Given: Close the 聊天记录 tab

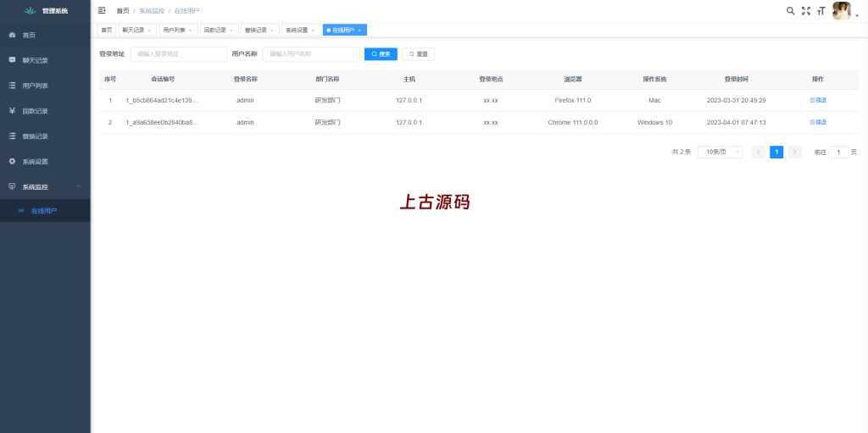Looking at the screenshot, I should pos(149,31).
